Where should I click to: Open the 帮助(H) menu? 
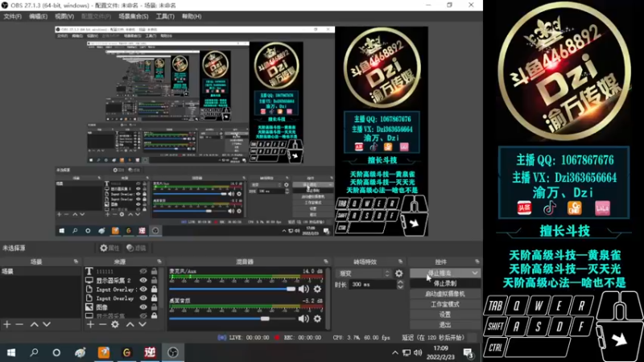(192, 16)
